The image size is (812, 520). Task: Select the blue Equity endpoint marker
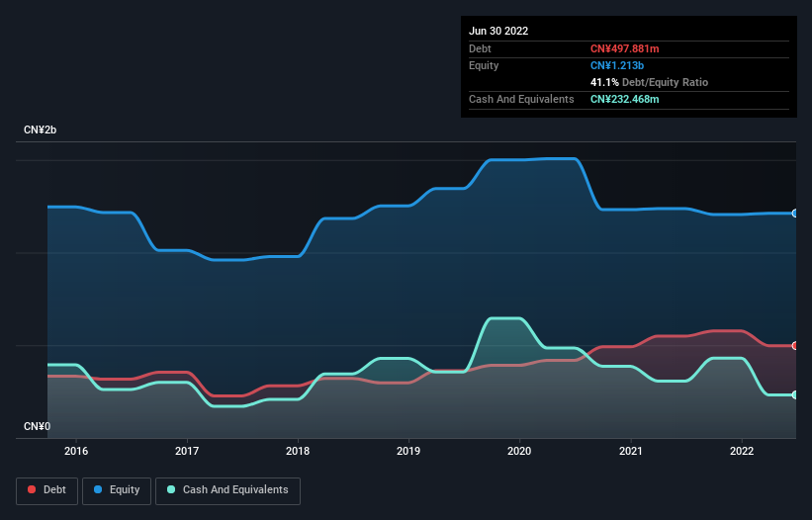coord(795,214)
